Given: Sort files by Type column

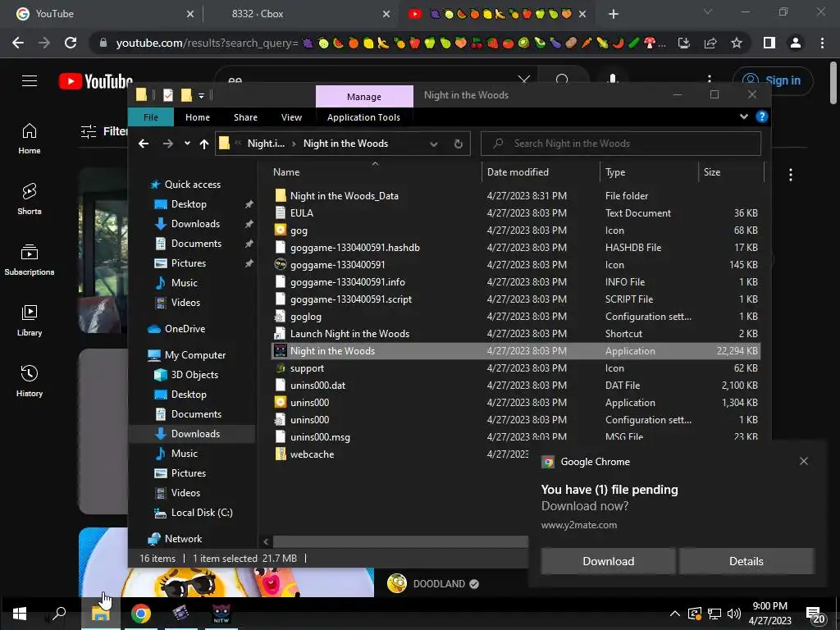Looking at the screenshot, I should [x=650, y=172].
